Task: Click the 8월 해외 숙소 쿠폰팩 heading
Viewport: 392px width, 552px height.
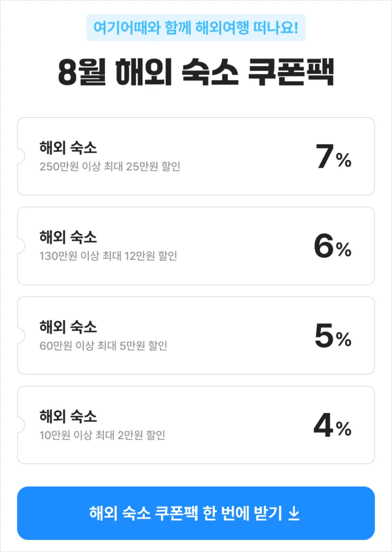Action: [x=196, y=72]
